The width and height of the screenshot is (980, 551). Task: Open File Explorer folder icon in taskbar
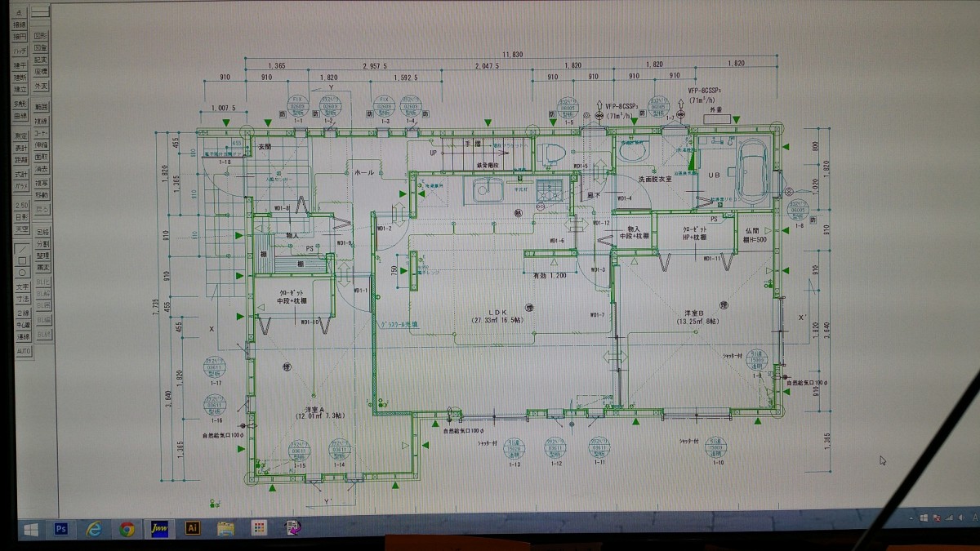pos(226,529)
